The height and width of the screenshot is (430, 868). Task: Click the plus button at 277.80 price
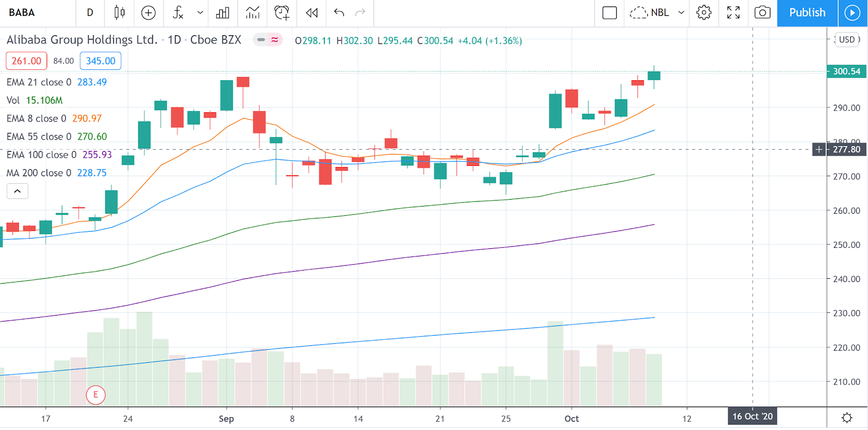(x=819, y=149)
